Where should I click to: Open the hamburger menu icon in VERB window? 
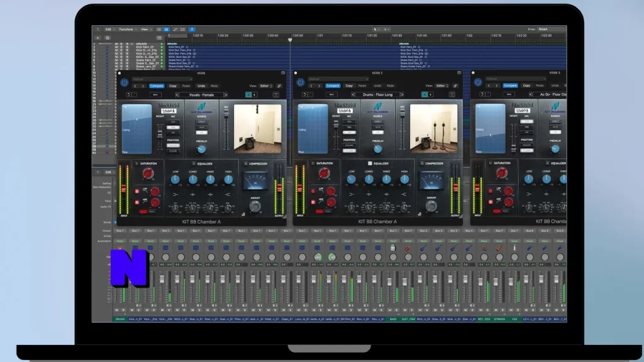(276, 95)
